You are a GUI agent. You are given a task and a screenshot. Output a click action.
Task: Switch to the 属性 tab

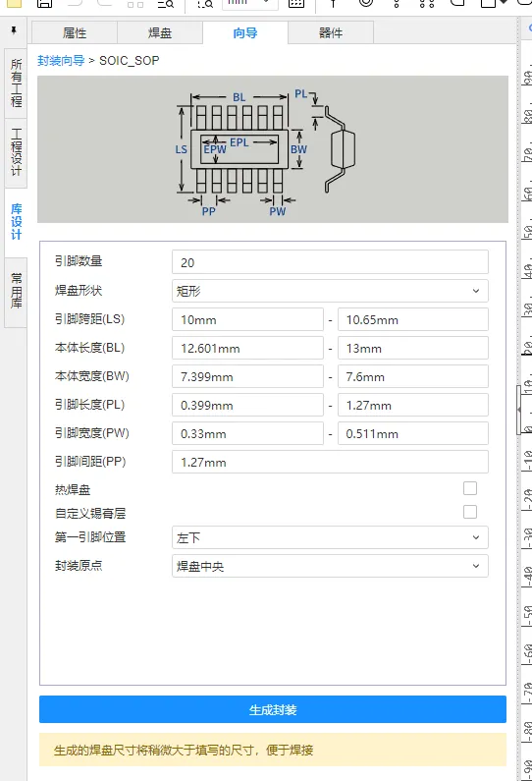tap(75, 32)
